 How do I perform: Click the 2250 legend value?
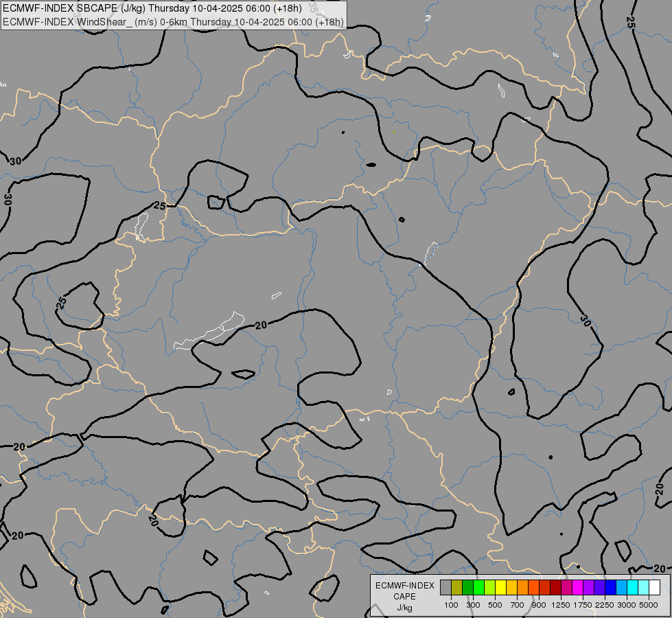click(x=605, y=605)
